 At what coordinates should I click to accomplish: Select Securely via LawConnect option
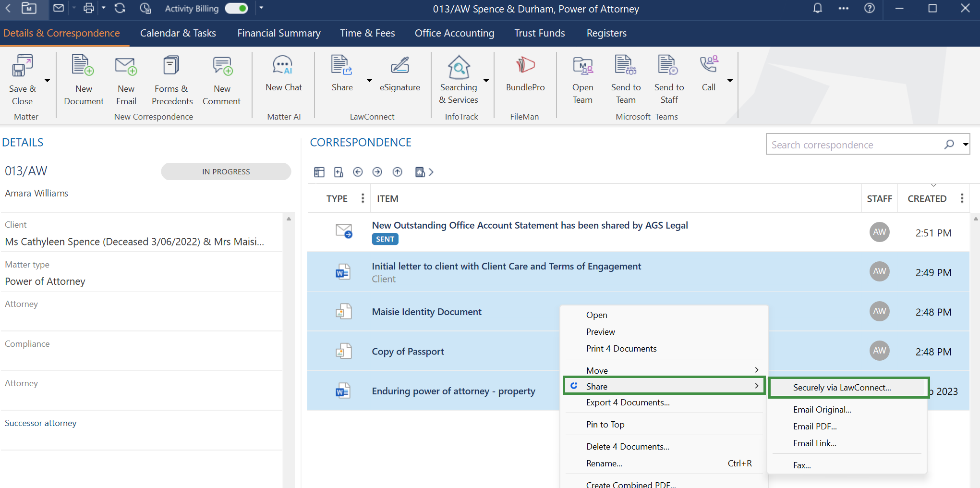pyautogui.click(x=842, y=388)
